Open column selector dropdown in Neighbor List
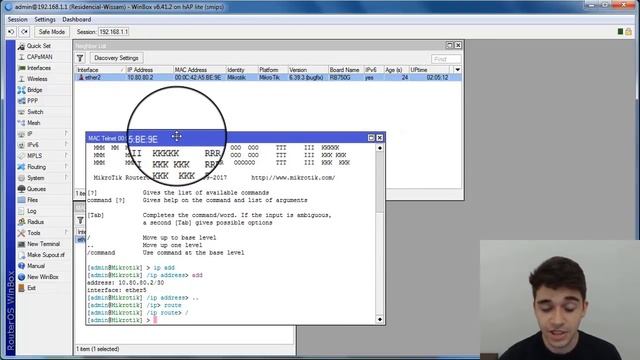640x360 pixels. tap(458, 70)
